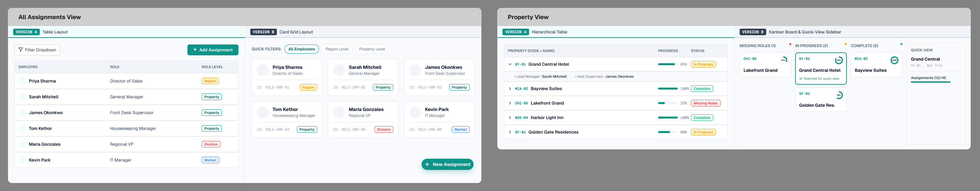Click the avatar on James Okonkwo's grid card

[415, 70]
